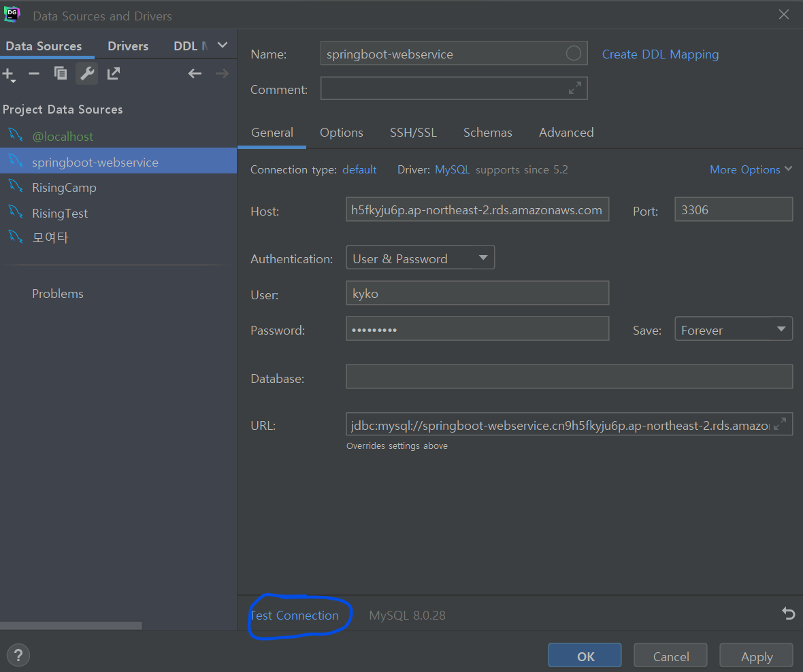
Task: Select @localhost data source
Action: click(118, 136)
